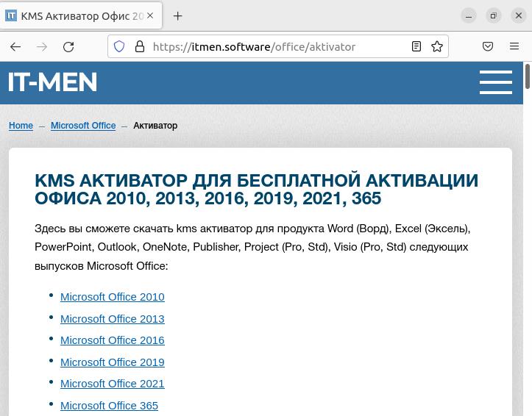Click the browser back arrow button
The image size is (532, 416).
[15, 46]
